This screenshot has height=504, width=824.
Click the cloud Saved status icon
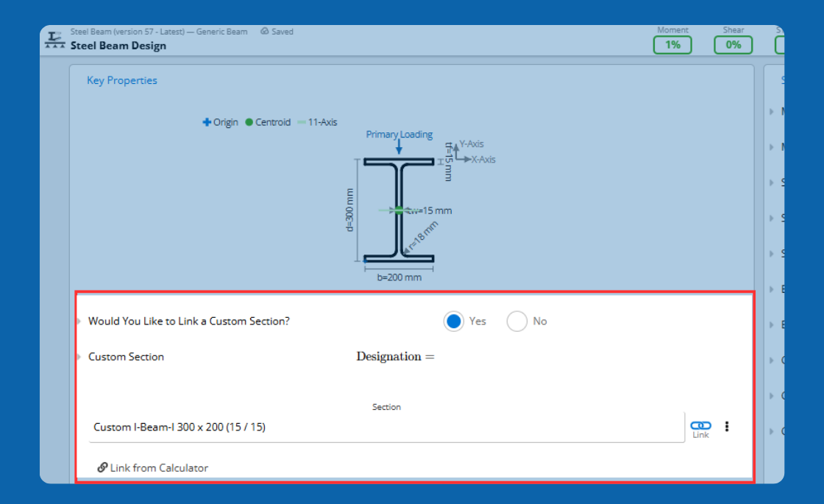(264, 32)
